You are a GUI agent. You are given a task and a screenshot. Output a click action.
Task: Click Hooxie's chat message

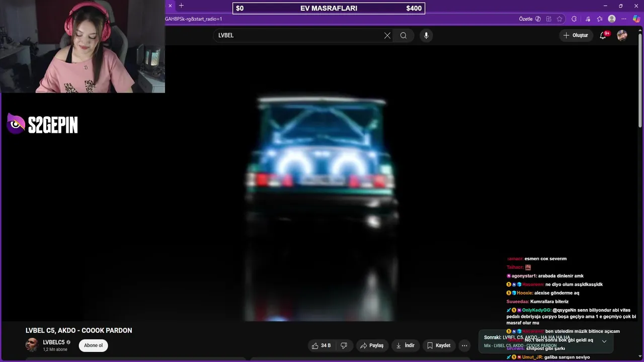(x=543, y=293)
